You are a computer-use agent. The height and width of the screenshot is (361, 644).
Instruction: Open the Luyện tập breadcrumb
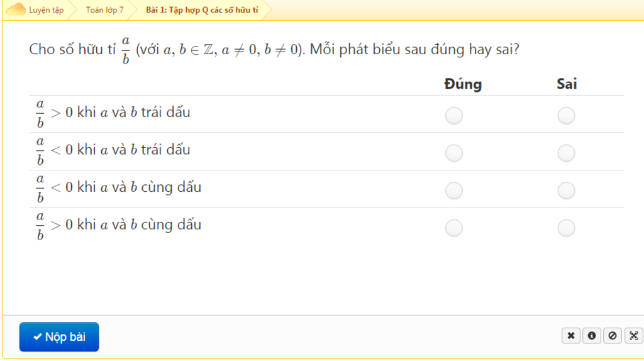click(x=46, y=10)
